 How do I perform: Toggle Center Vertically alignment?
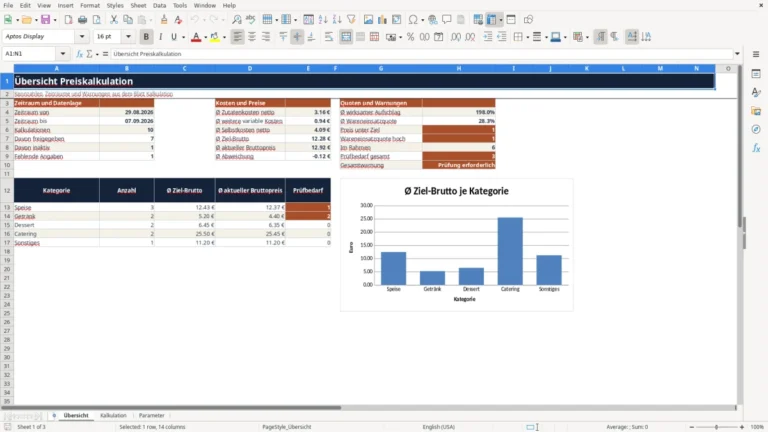pos(297,37)
